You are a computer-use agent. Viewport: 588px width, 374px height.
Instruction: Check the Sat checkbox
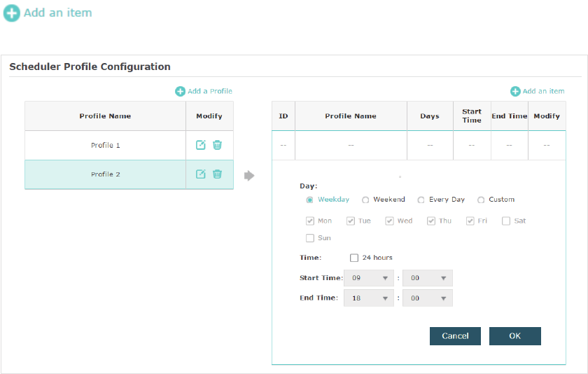tap(506, 221)
